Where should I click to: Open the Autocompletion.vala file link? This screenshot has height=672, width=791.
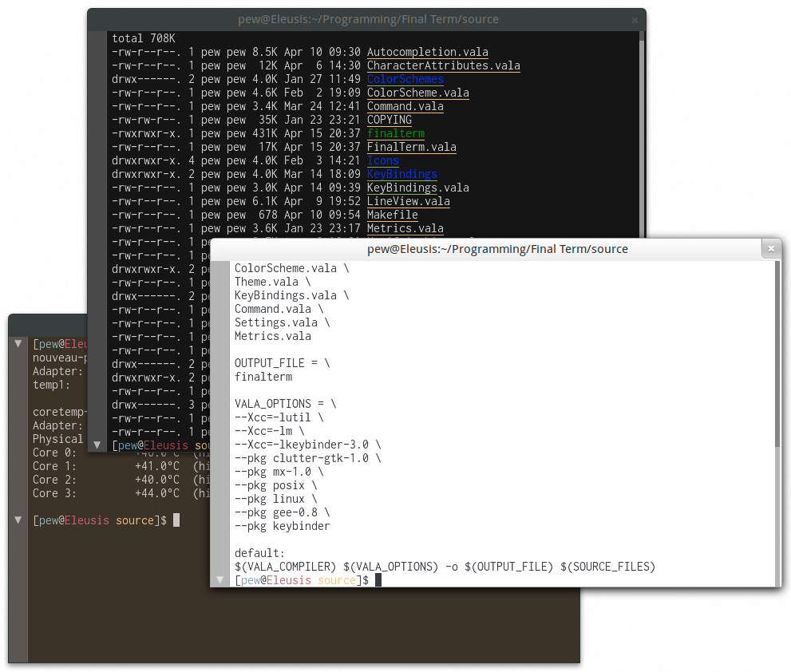tap(427, 51)
